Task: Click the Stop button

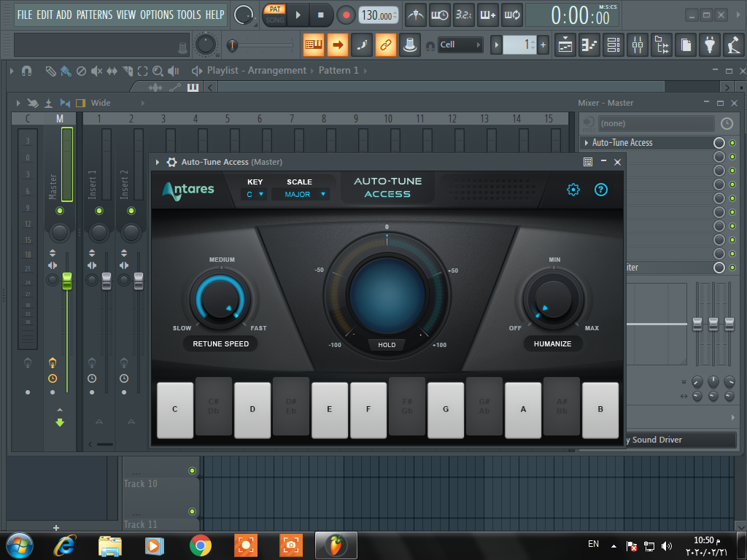Action: [x=321, y=15]
